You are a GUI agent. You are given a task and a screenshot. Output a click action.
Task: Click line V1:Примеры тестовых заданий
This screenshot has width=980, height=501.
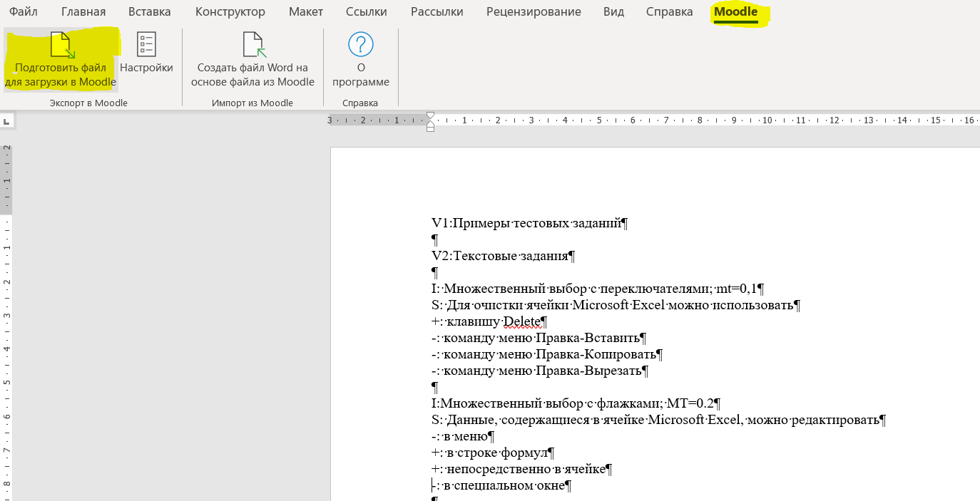(529, 223)
